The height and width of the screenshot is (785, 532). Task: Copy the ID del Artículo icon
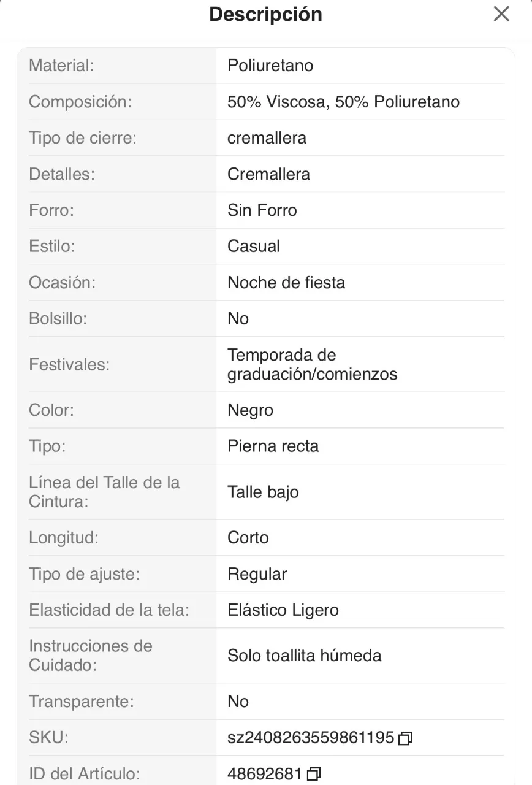pyautogui.click(x=313, y=775)
